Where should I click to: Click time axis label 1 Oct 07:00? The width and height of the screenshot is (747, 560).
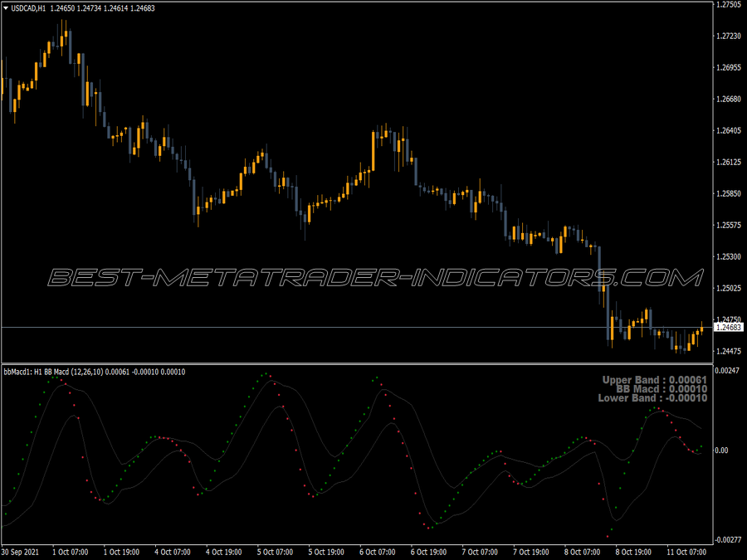[70, 552]
